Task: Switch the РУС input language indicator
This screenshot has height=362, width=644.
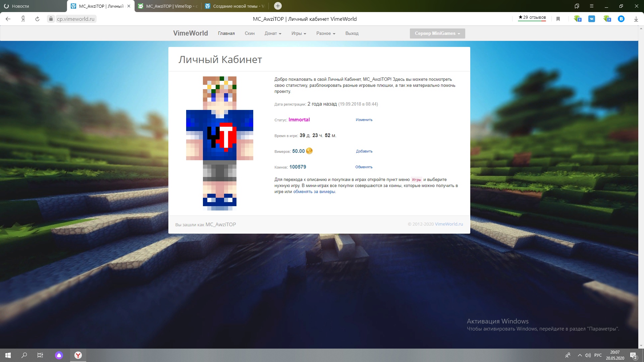Action: 598,355
